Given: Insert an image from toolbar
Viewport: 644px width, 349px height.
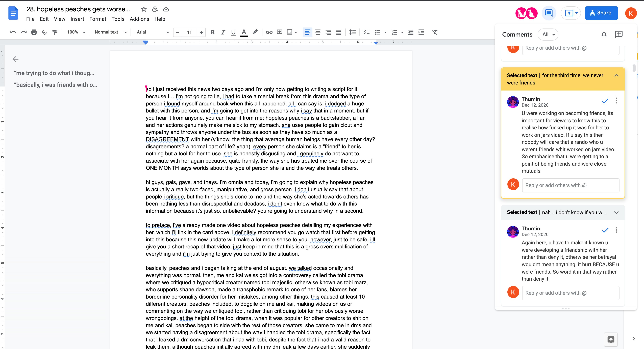Looking at the screenshot, I should click(x=289, y=32).
